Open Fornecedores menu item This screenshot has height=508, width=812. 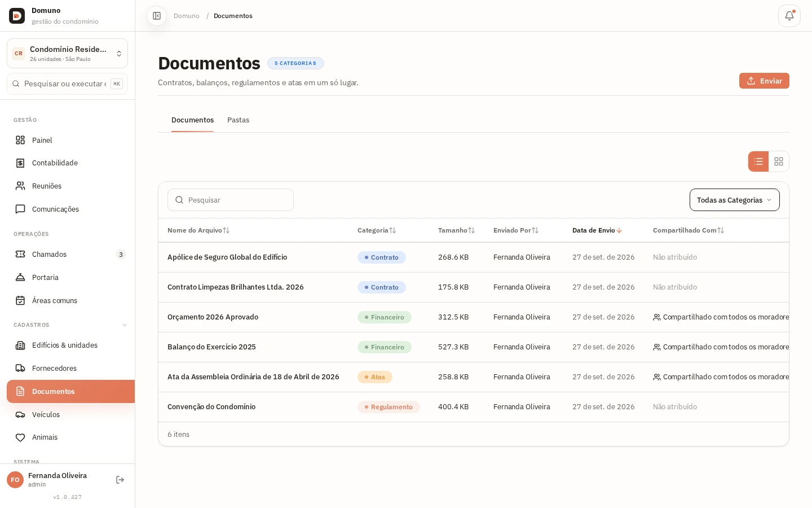(70, 368)
